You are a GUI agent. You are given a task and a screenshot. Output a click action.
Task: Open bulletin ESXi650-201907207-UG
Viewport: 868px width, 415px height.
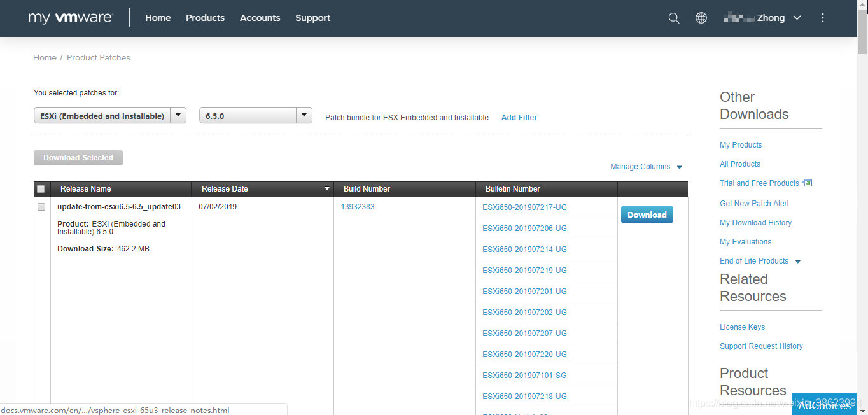tap(524, 333)
